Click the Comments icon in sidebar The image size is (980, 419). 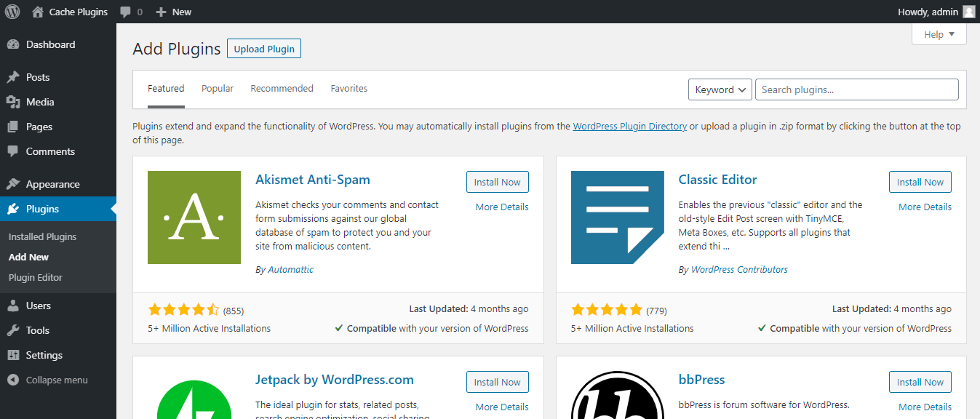point(13,151)
